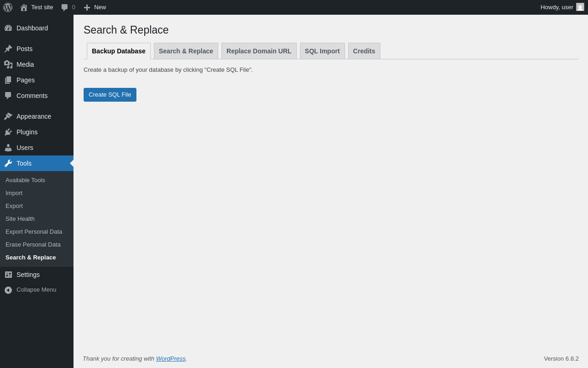Open the SQL Import tab
Image resolution: width=588 pixels, height=368 pixels.
point(322,51)
